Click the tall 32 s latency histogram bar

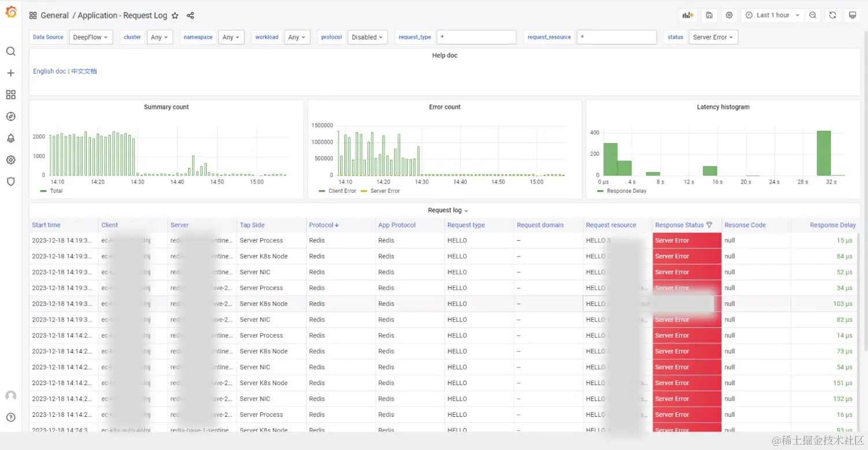(824, 153)
